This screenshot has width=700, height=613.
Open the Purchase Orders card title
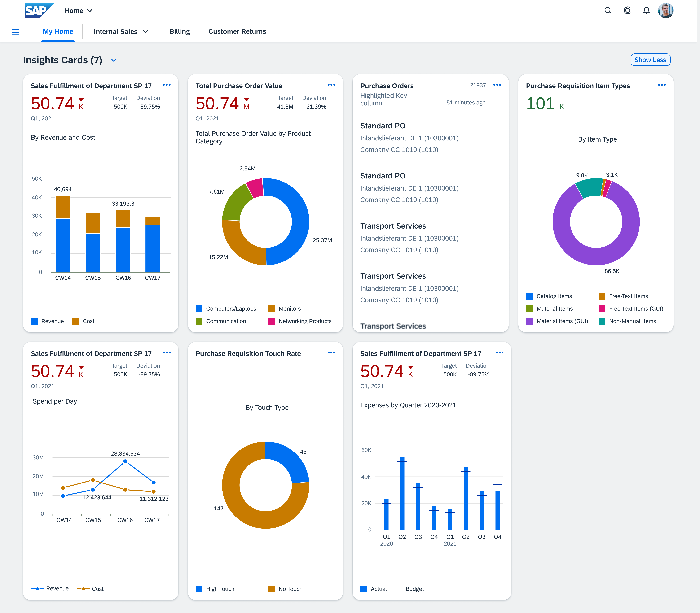point(387,86)
